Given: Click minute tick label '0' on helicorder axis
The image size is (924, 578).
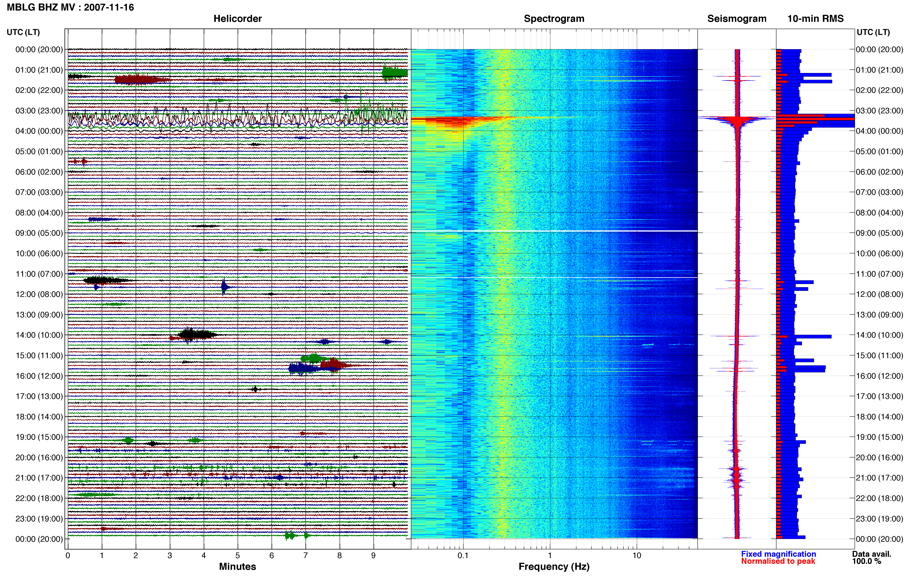Looking at the screenshot, I should tap(68, 555).
